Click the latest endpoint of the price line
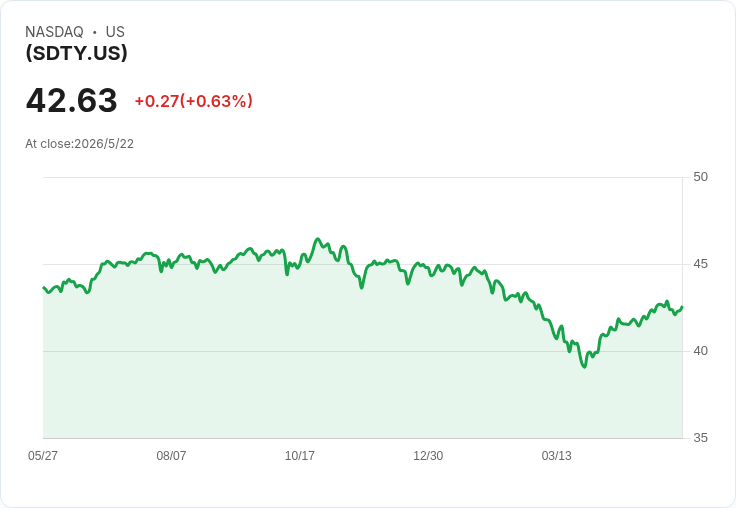Viewport: 736px width, 508px height. pyautogui.click(x=682, y=307)
